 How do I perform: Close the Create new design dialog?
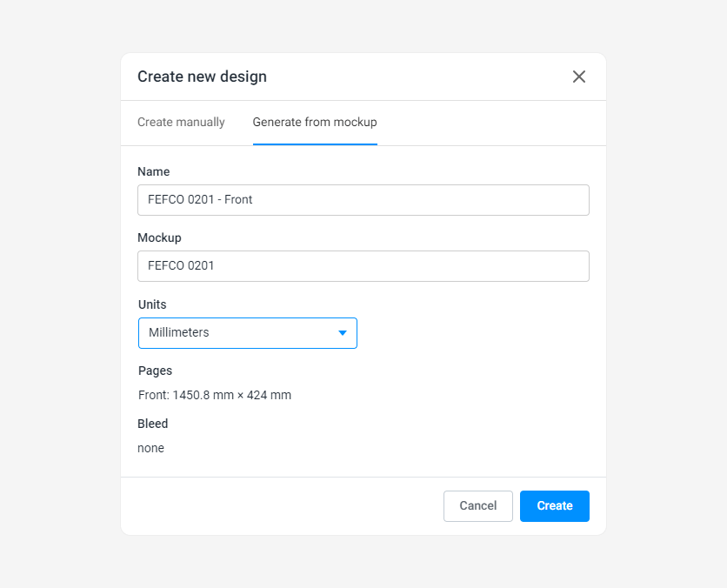coord(578,77)
